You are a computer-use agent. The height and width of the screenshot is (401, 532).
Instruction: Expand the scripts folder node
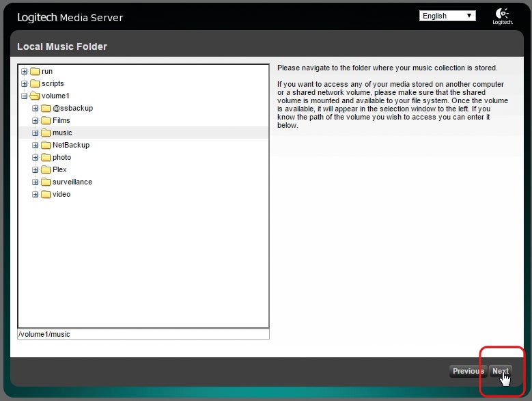pos(24,83)
